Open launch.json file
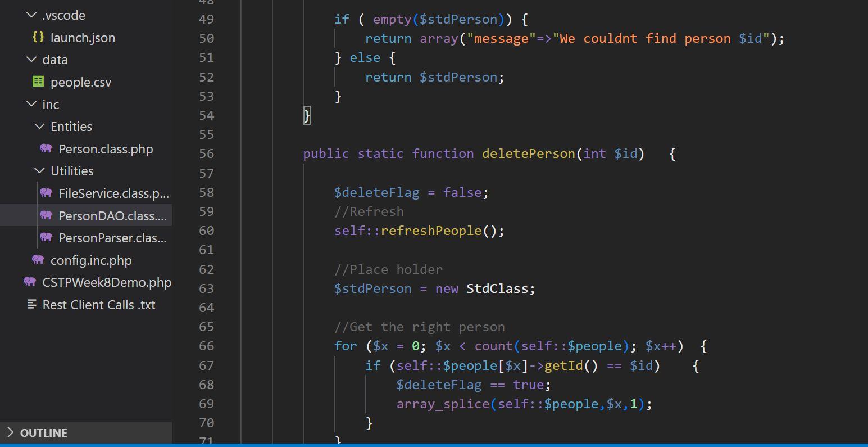Image resolution: width=868 pixels, height=447 pixels. coord(83,38)
